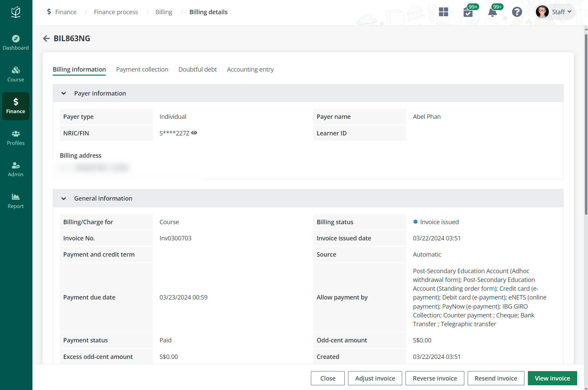This screenshot has width=588, height=390.
Task: Select the Finance sidebar item
Action: (x=16, y=106)
